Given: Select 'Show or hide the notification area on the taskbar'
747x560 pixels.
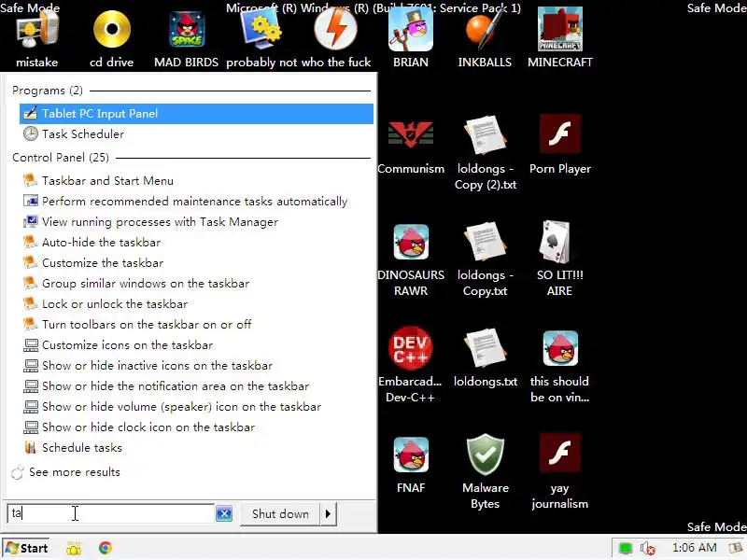Looking at the screenshot, I should click(196, 385).
